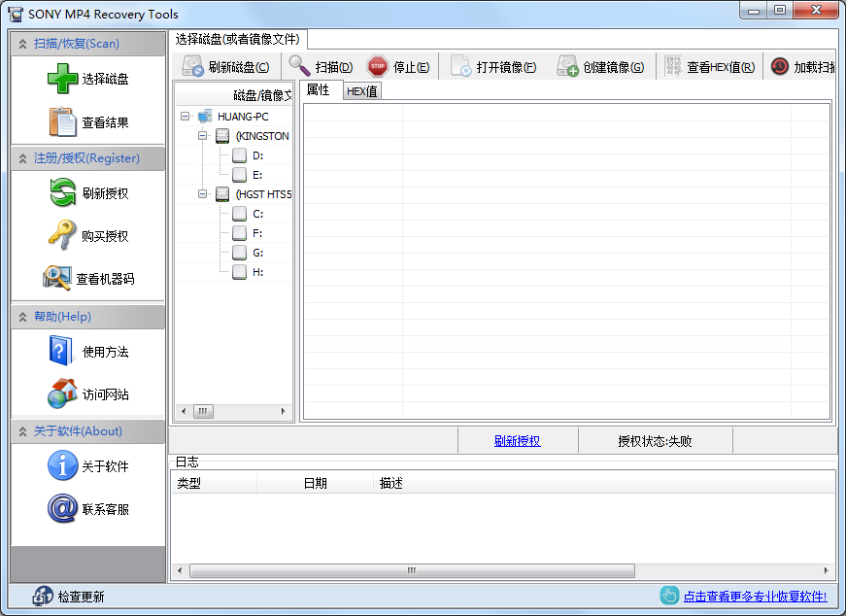Click the 刷新授权 green arrows icon
Viewport: 846px width, 616px height.
[x=62, y=192]
